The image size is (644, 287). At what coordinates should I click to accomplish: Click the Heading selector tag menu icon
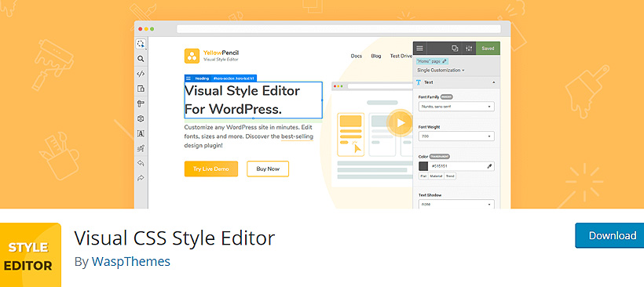pyautogui.click(x=188, y=78)
